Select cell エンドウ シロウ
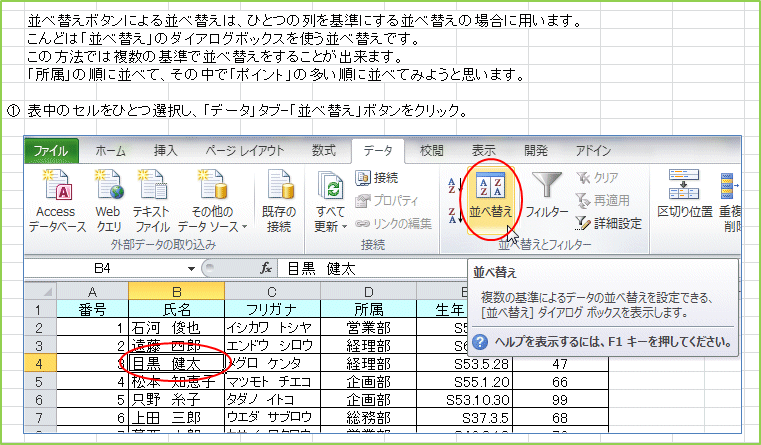Screen dimensions: 761x445 pos(272,346)
